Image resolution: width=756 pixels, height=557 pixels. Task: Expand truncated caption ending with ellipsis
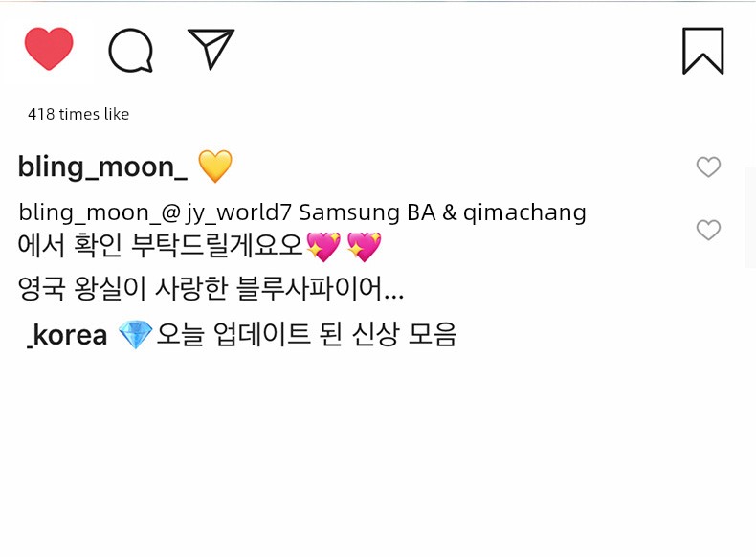(x=393, y=289)
